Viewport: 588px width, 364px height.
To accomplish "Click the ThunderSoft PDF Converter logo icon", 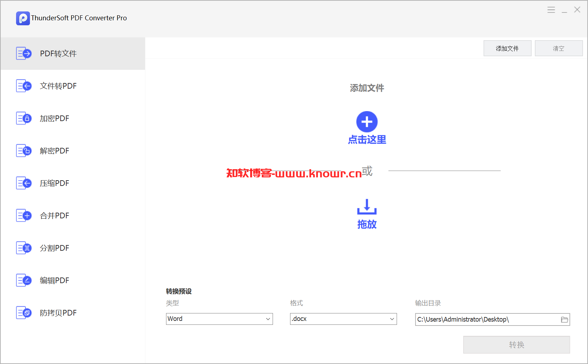I will [23, 18].
